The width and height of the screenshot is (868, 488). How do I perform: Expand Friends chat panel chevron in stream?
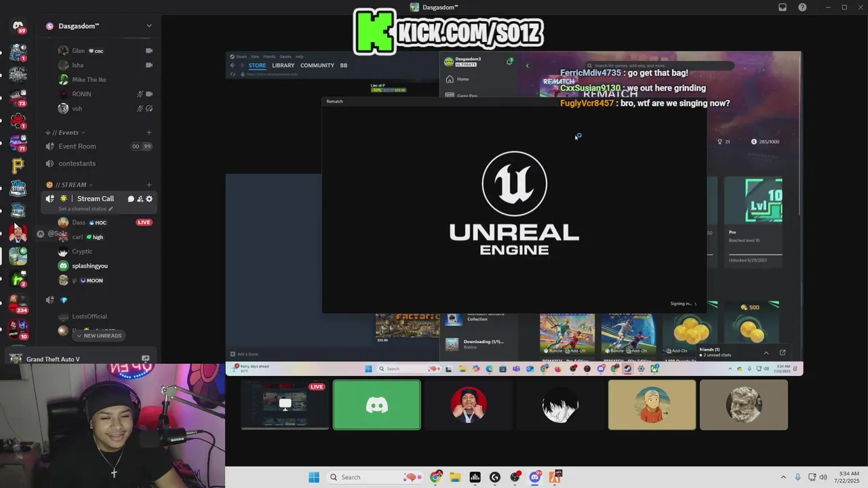pyautogui.click(x=766, y=352)
